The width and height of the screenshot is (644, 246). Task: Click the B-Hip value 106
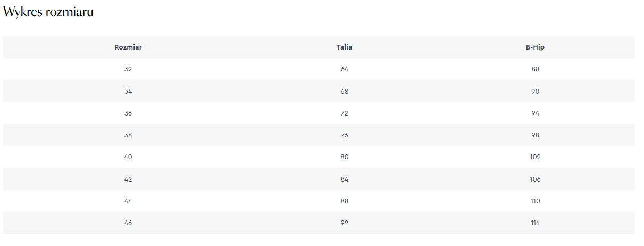(x=535, y=179)
